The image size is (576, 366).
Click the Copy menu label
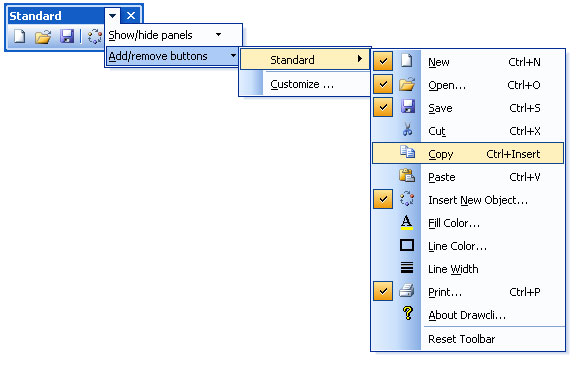point(440,154)
